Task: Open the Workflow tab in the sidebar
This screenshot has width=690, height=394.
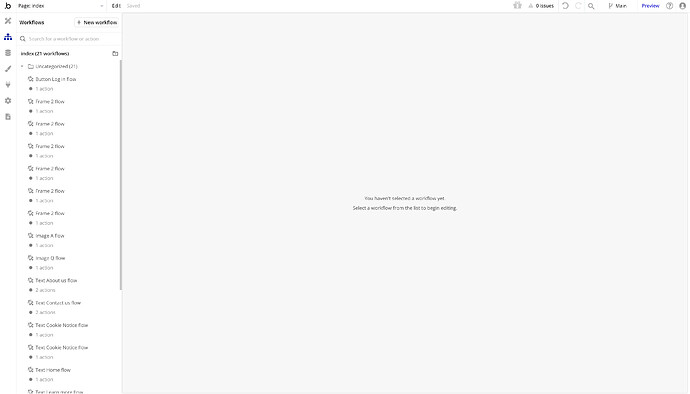Action: [x=8, y=37]
